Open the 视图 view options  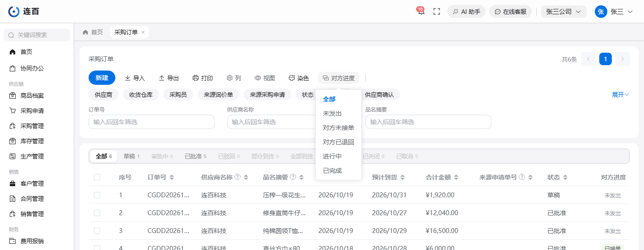[265, 78]
